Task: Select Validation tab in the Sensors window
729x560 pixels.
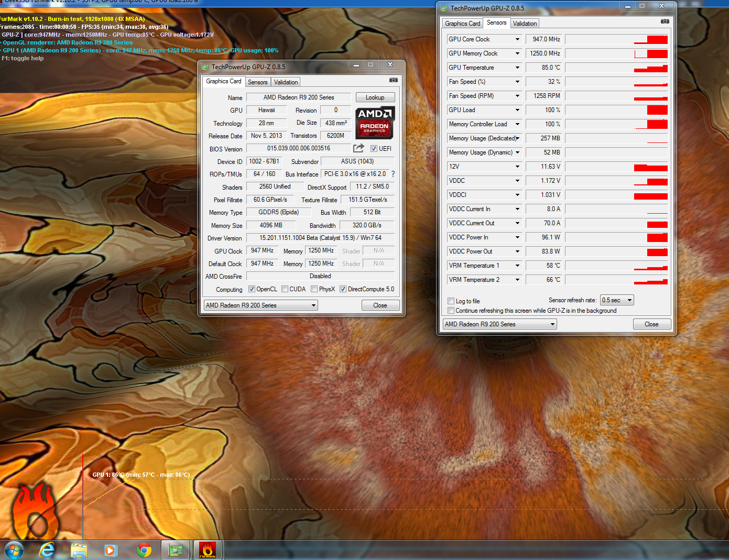Action: coord(525,24)
